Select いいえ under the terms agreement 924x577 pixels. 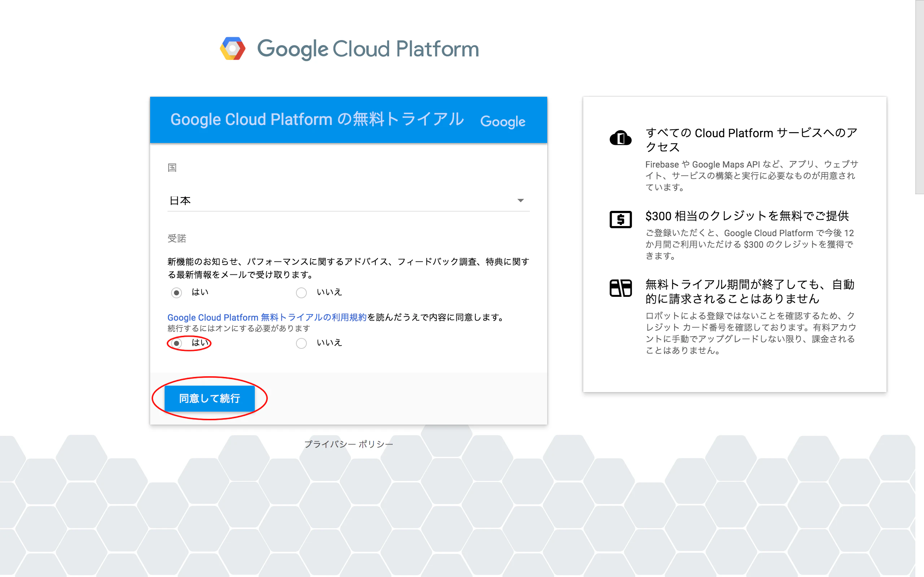(x=301, y=343)
